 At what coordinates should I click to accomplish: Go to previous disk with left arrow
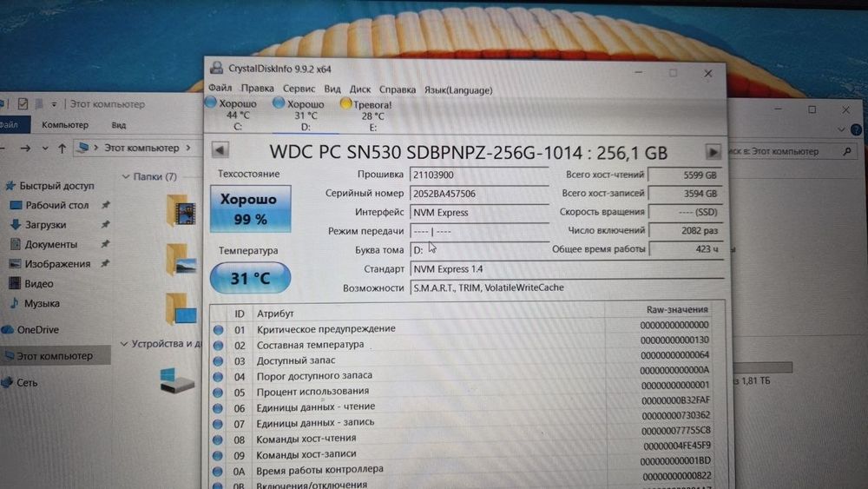tap(220, 149)
